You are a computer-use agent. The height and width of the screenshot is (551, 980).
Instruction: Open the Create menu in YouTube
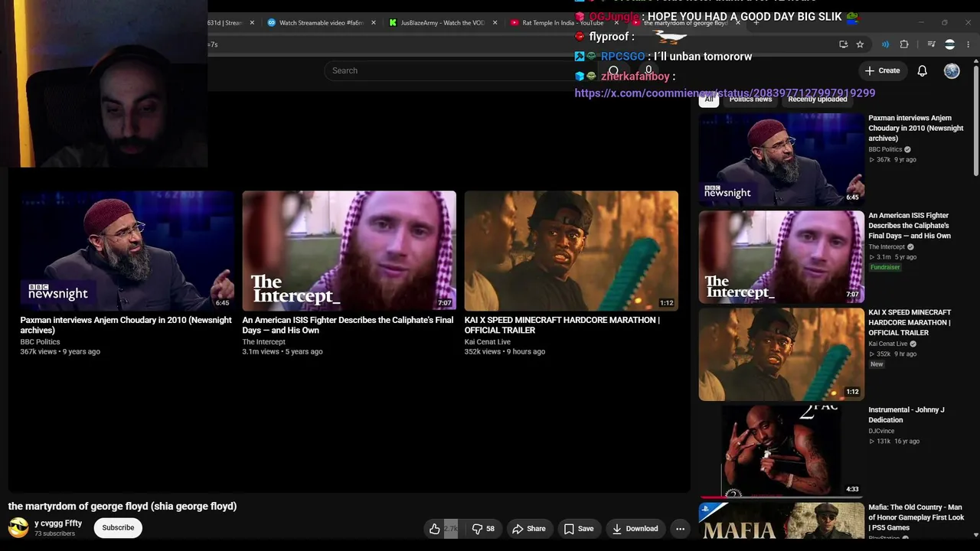[x=882, y=70]
